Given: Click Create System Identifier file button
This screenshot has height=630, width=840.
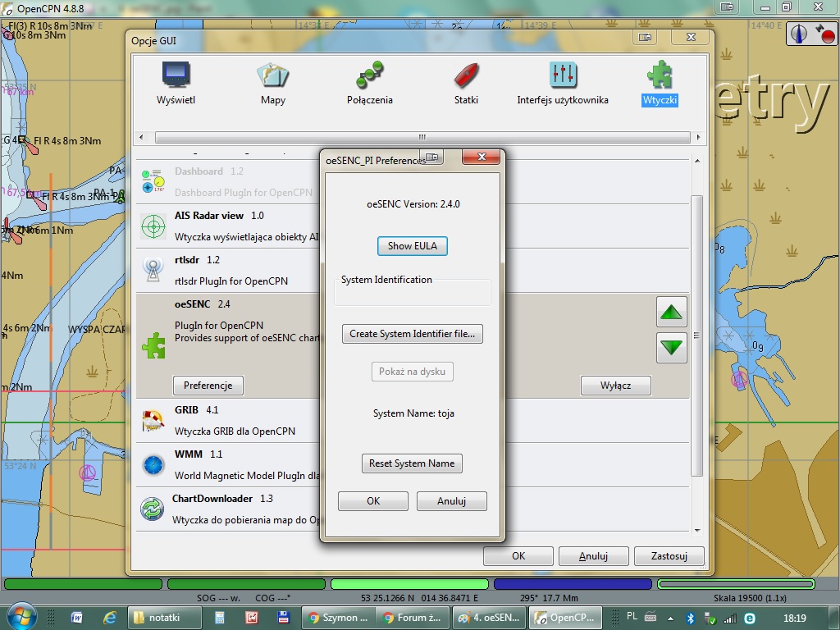Looking at the screenshot, I should coord(412,334).
